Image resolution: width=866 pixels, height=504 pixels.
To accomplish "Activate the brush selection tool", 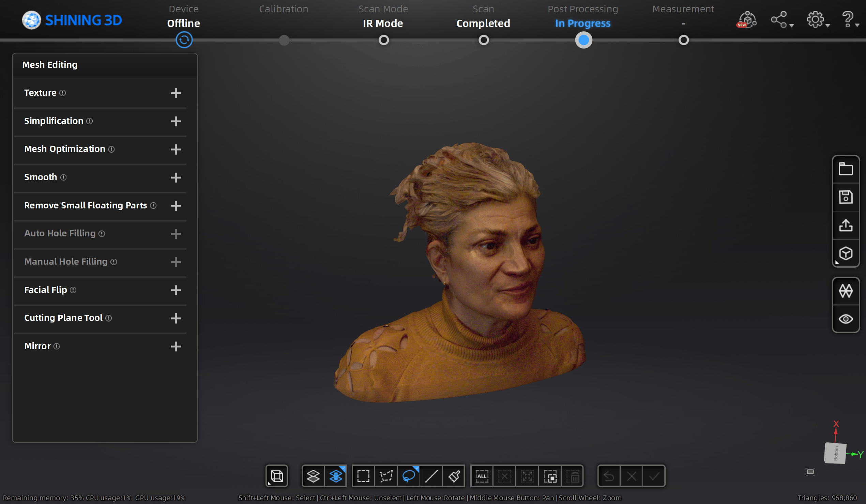I will pos(454,476).
